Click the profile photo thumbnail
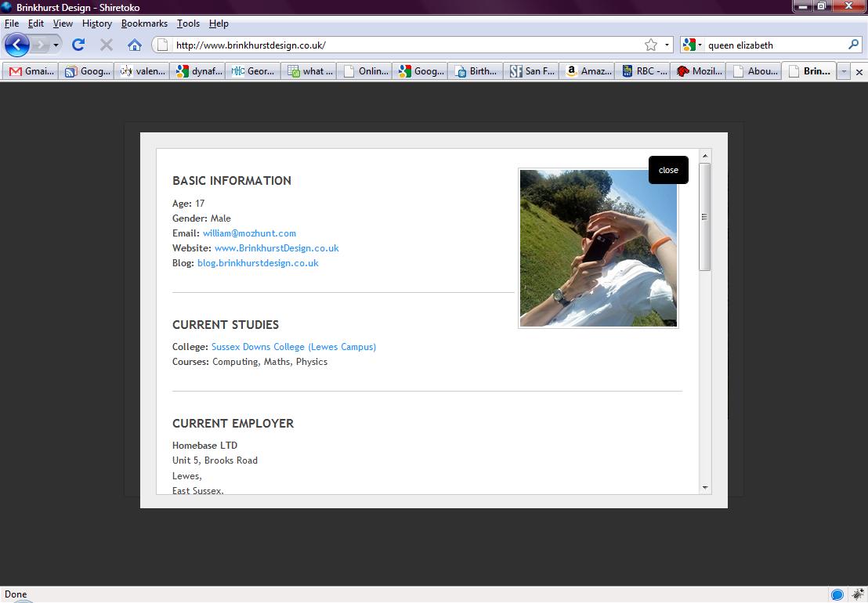The width and height of the screenshot is (868, 603). tap(598, 247)
